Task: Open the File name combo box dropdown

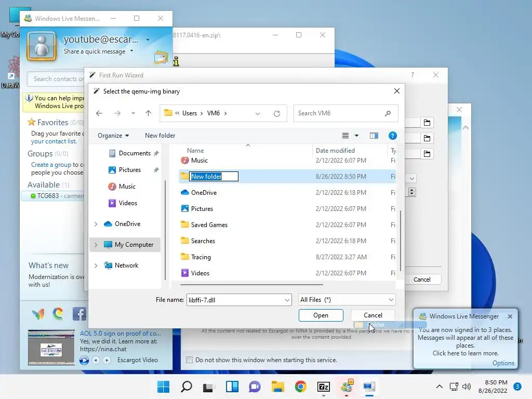Action: pos(287,300)
